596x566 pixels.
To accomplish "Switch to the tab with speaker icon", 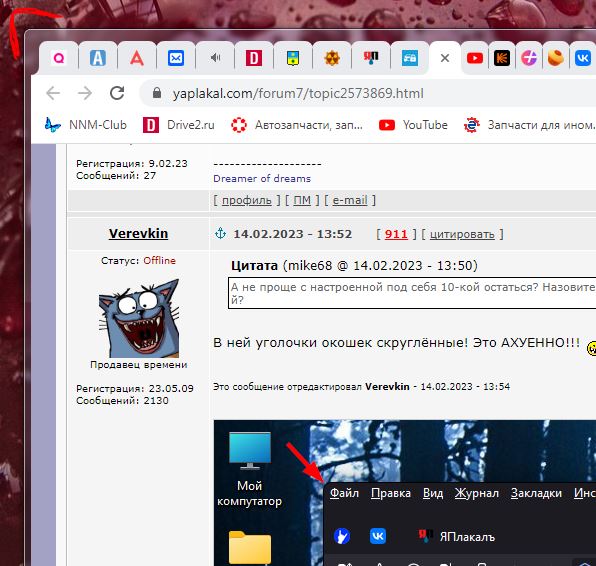I will click(215, 58).
